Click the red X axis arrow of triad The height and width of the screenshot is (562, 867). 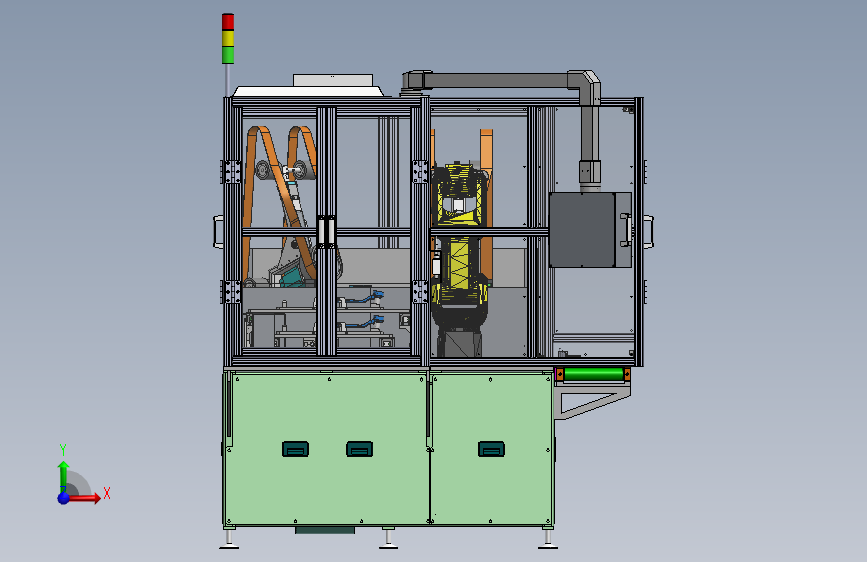coord(86,498)
